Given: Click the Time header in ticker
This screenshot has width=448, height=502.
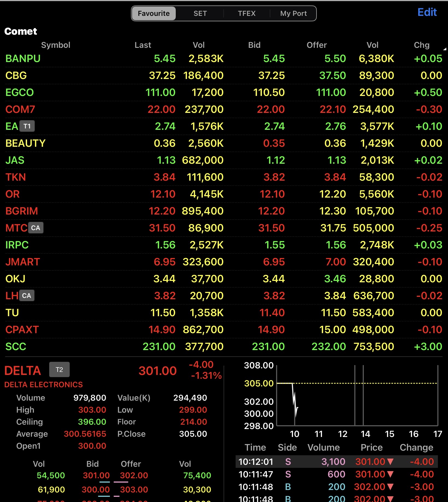Looking at the screenshot, I should [x=255, y=447].
